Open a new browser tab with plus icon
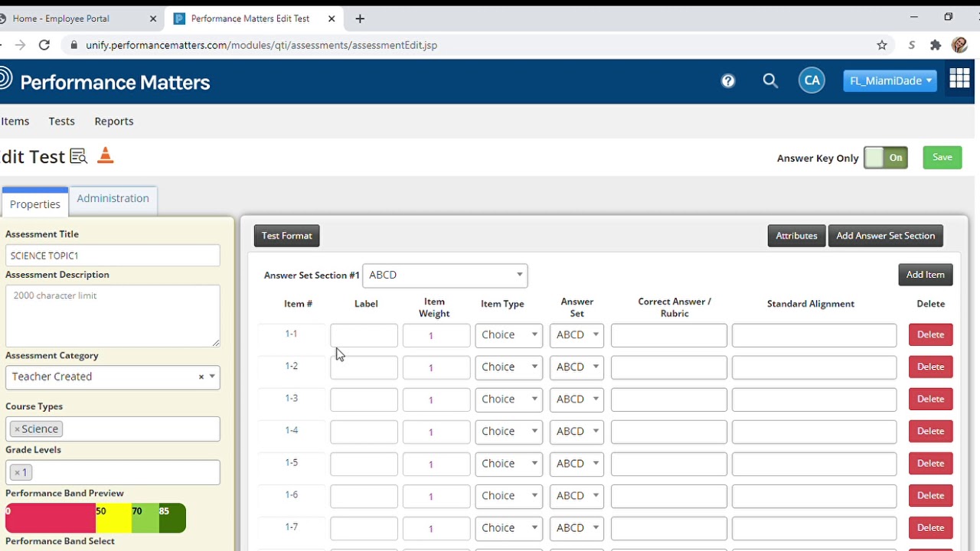 (360, 18)
